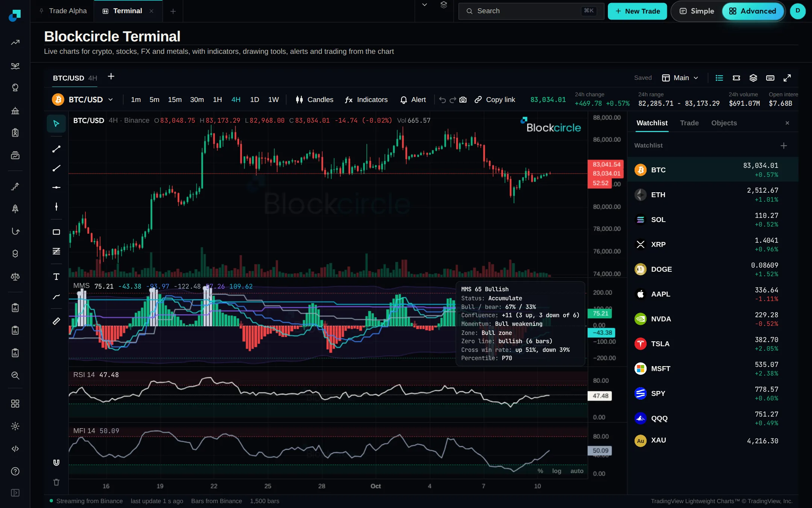The width and height of the screenshot is (812, 508).
Task: Open the sidebar help question icon
Action: (x=15, y=471)
